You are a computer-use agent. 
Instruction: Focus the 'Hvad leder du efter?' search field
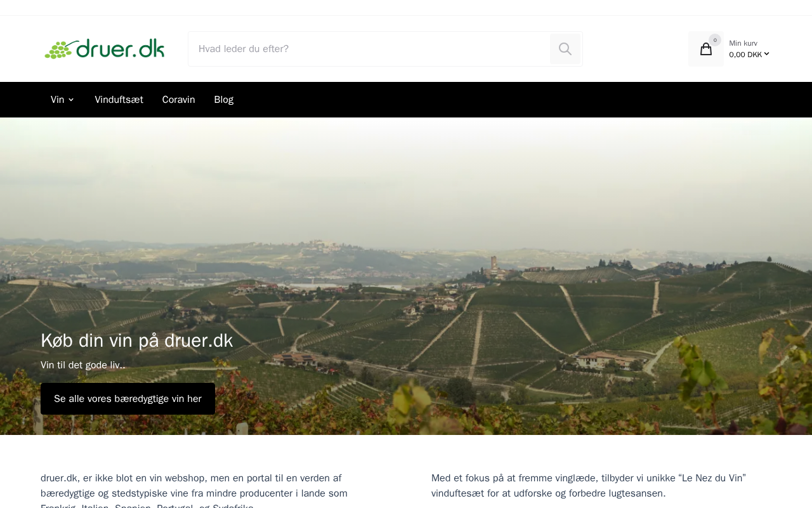[369, 49]
